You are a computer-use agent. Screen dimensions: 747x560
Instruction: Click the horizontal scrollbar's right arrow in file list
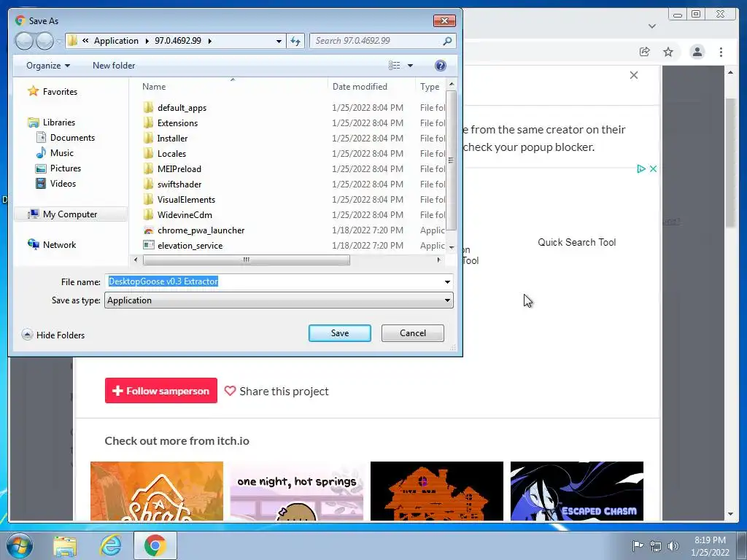pos(438,260)
